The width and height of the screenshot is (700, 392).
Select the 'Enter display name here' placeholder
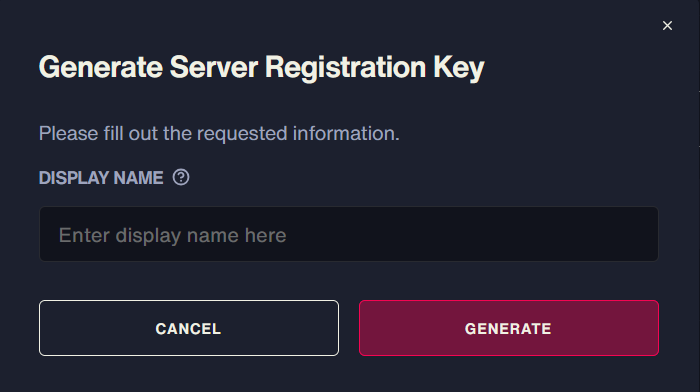click(x=172, y=235)
